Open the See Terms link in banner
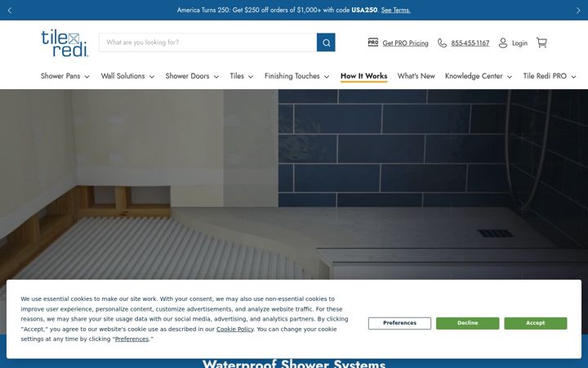 click(x=395, y=10)
